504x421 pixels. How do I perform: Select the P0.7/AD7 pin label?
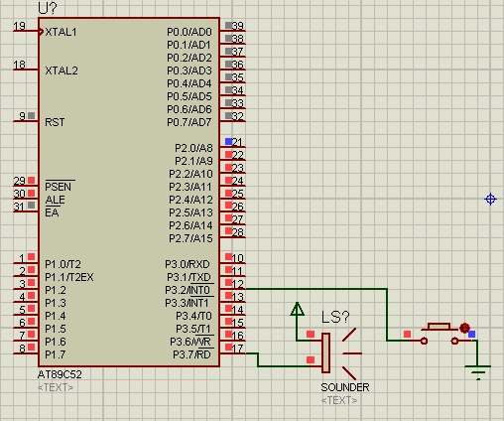point(189,122)
